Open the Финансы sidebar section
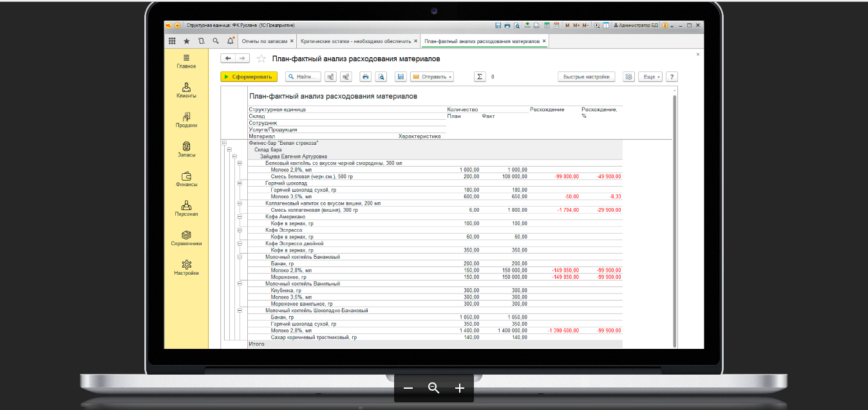Screen dimensions: 868x410 tap(186, 179)
